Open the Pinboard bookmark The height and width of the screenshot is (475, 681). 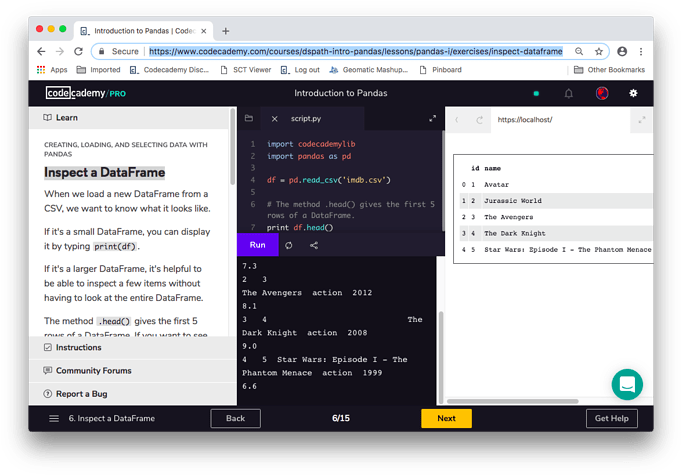coord(441,70)
